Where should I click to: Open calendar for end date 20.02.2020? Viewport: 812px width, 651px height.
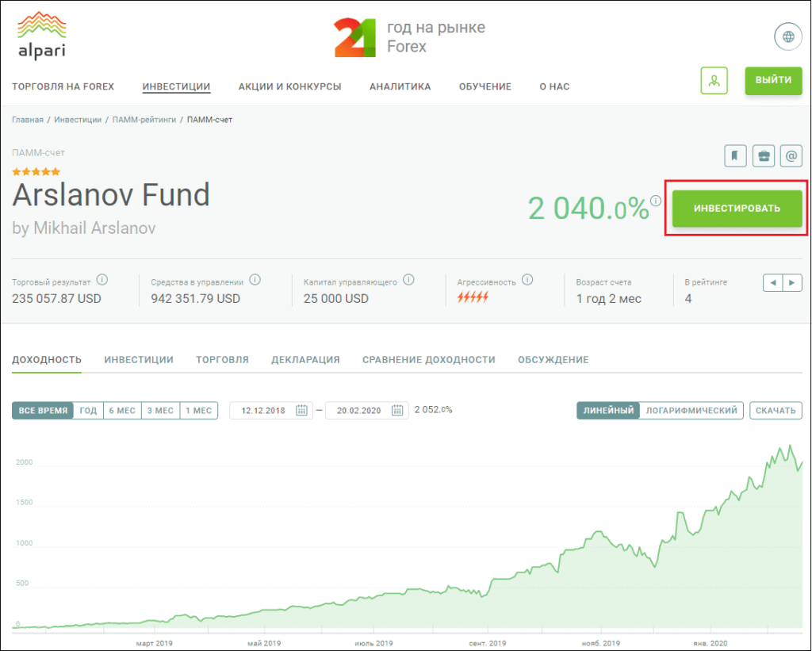coord(397,410)
